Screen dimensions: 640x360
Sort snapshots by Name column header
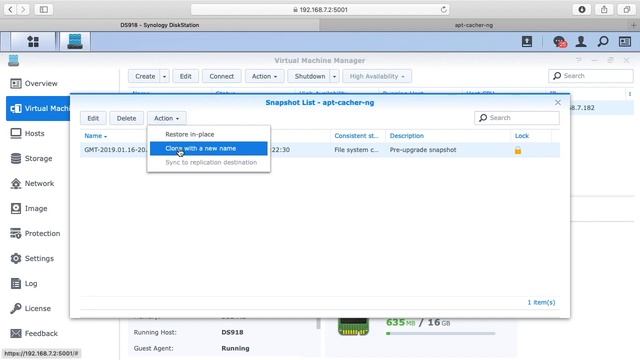[x=96, y=136]
